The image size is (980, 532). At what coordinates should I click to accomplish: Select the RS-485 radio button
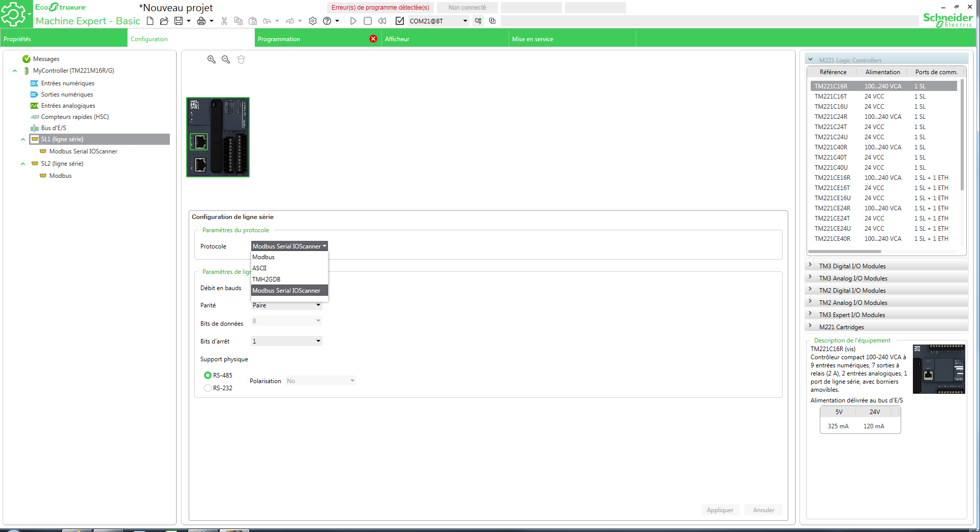(207, 375)
